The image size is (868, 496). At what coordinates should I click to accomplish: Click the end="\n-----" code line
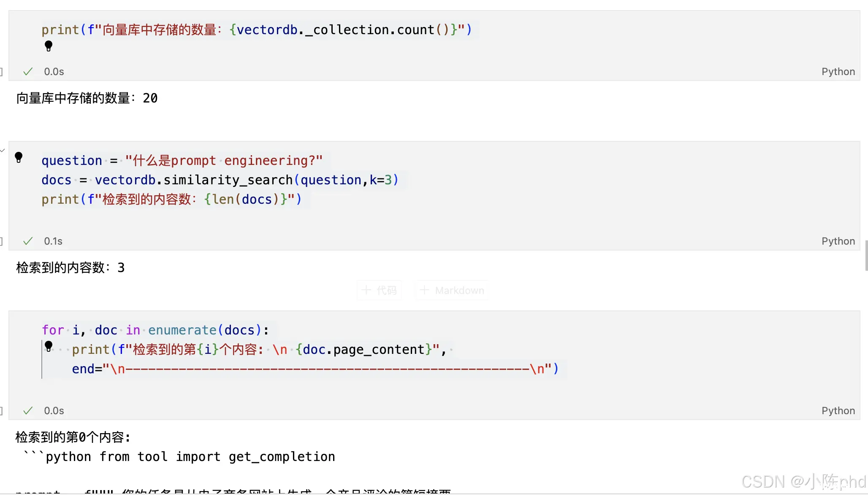tap(315, 369)
